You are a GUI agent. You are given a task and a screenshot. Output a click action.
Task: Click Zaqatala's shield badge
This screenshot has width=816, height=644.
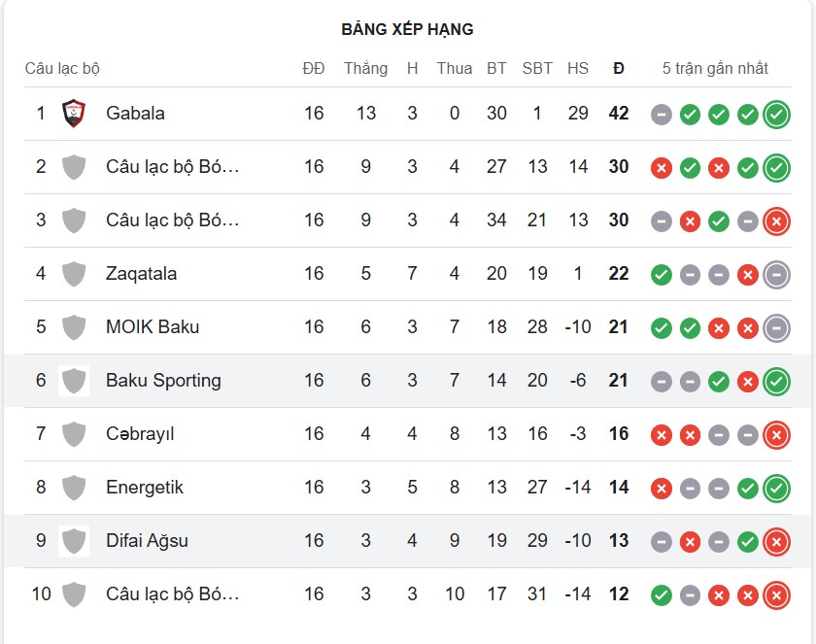pos(72,274)
